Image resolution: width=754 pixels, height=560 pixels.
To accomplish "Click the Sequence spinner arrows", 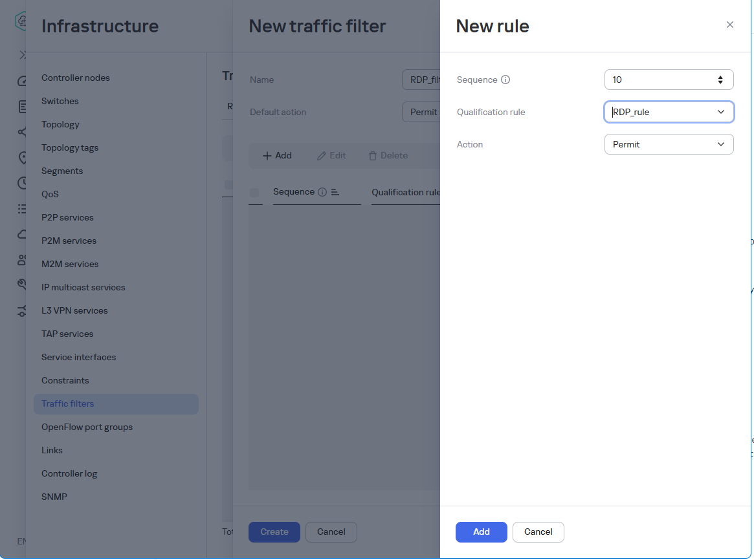I will tap(720, 80).
